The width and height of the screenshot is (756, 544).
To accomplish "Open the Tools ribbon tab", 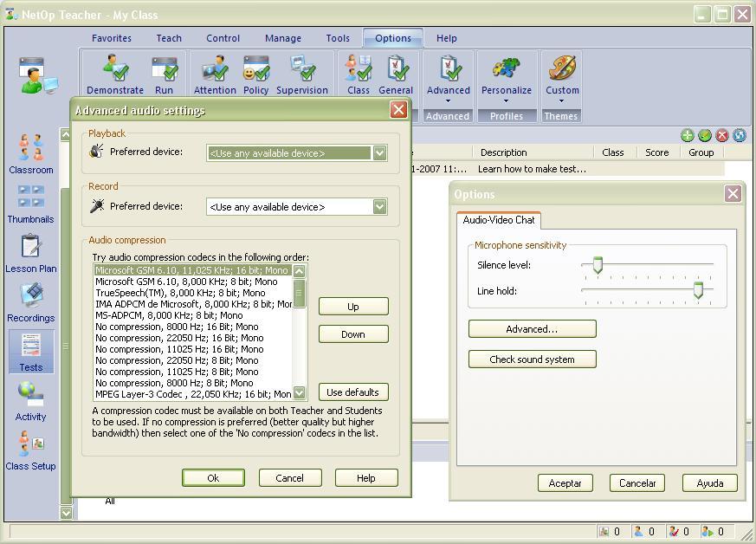I will point(338,38).
